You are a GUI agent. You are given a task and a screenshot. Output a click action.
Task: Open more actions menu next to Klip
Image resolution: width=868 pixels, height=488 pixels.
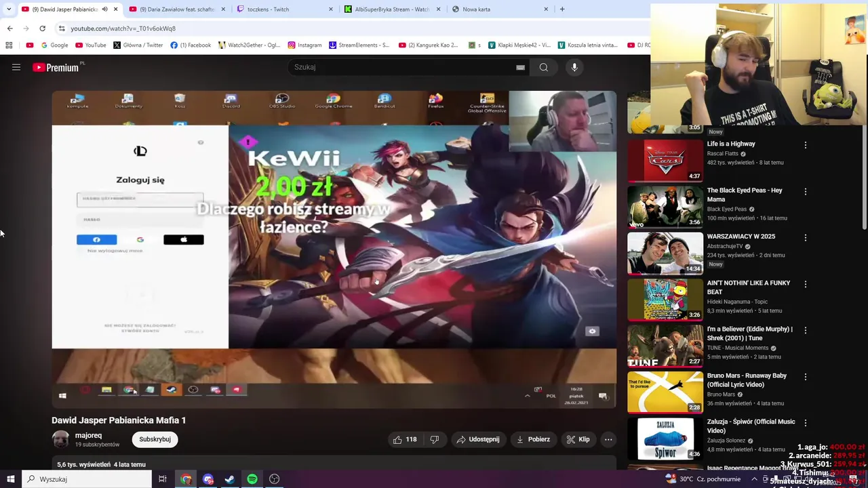click(x=608, y=439)
